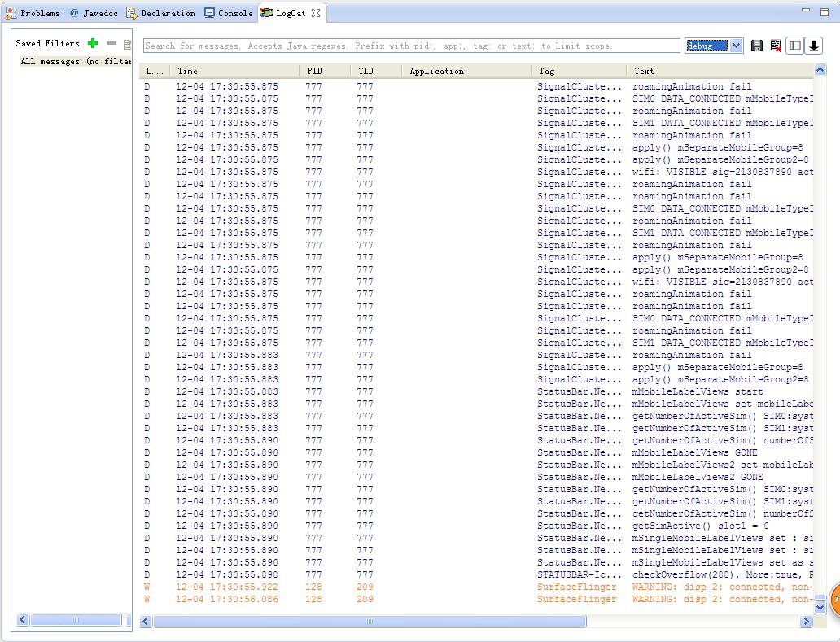The width and height of the screenshot is (840, 642).
Task: Click the PID column header
Action: 326,71
